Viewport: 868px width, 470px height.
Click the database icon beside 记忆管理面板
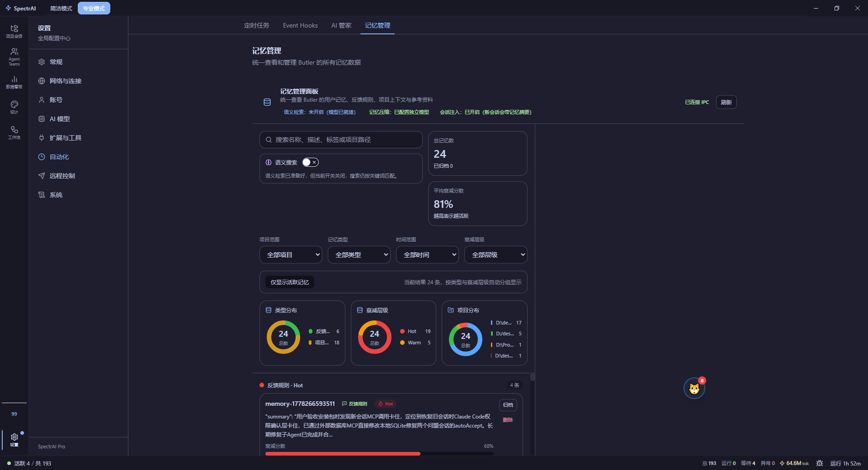point(267,102)
